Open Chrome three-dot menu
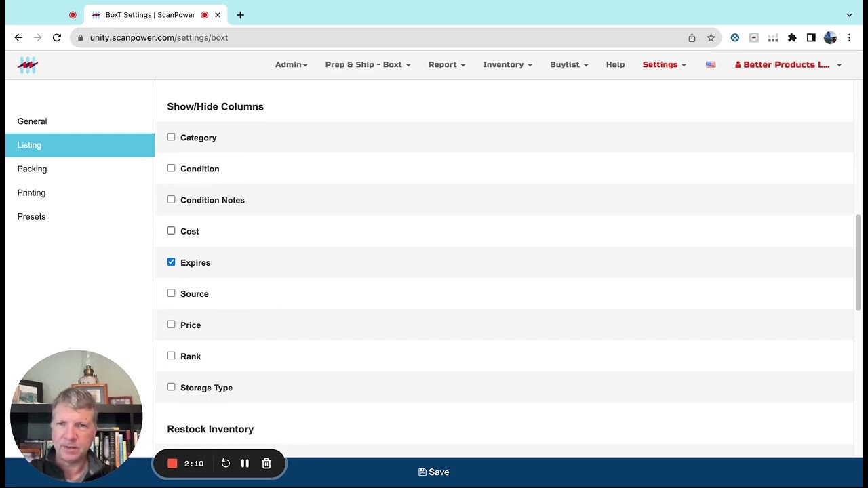Image resolution: width=868 pixels, height=488 pixels. [849, 38]
